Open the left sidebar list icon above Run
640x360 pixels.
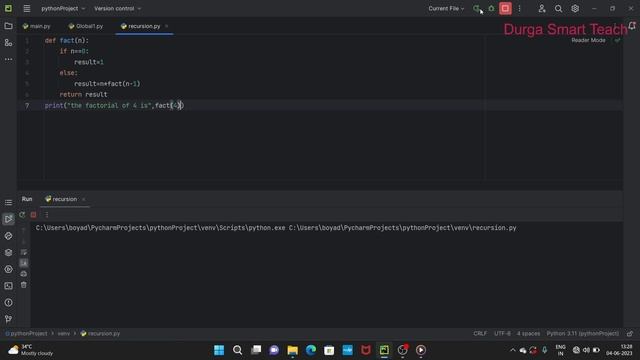[8, 202]
